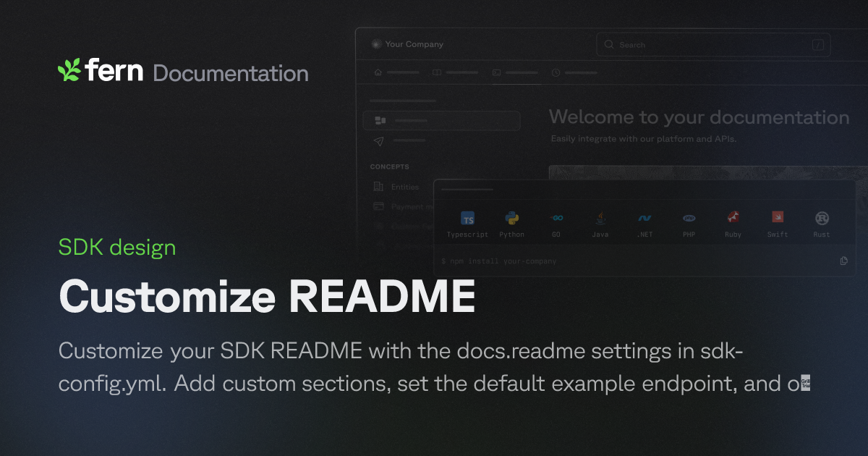Choose the Rust language icon
The image size is (868, 456).
pos(822,218)
